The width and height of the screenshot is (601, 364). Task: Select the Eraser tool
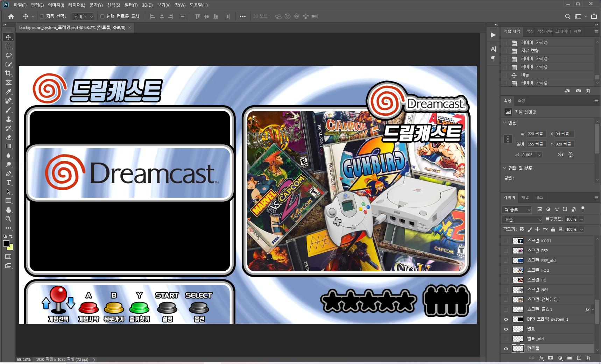click(8, 137)
